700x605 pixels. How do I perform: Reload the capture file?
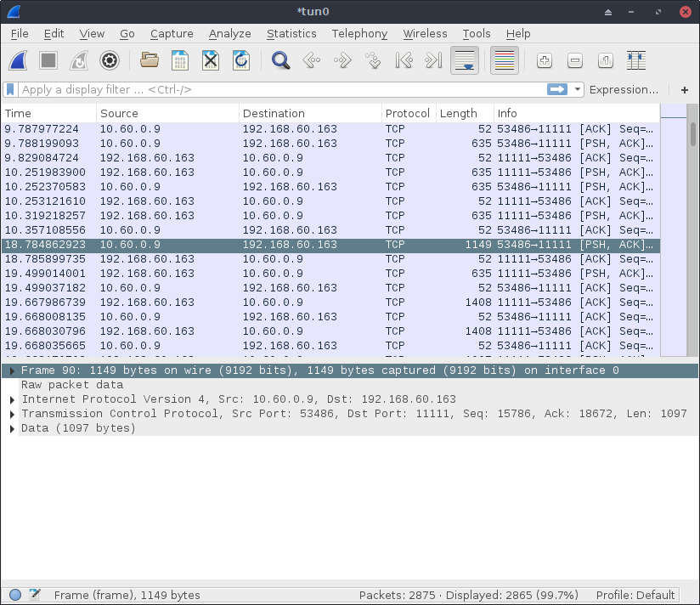(241, 60)
